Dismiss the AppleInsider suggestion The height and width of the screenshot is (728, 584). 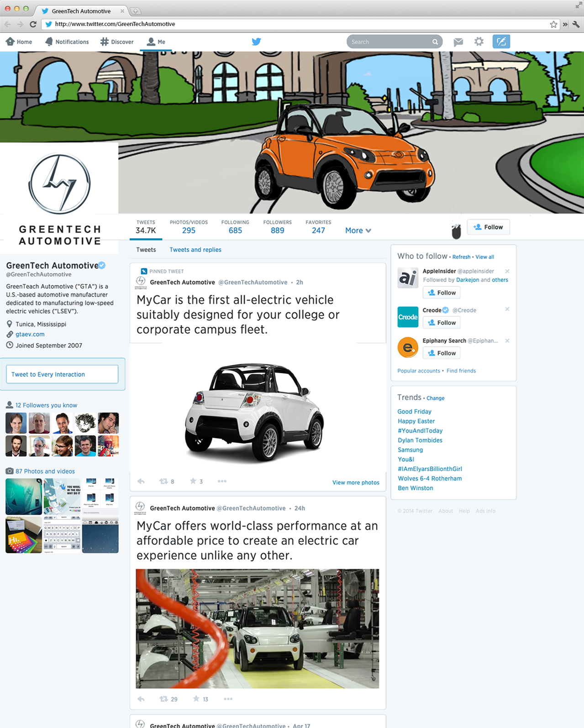[x=507, y=271]
